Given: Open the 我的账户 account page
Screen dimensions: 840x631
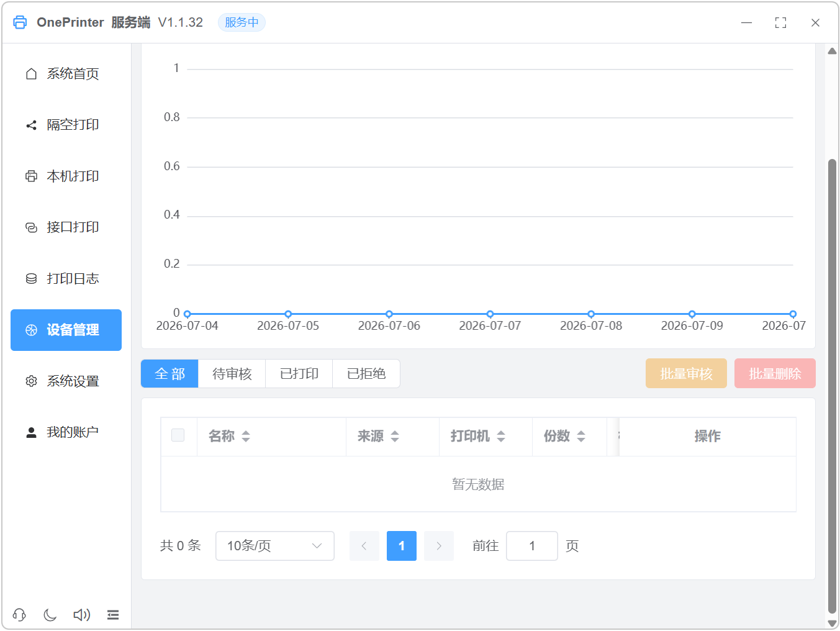Looking at the screenshot, I should pos(66,432).
